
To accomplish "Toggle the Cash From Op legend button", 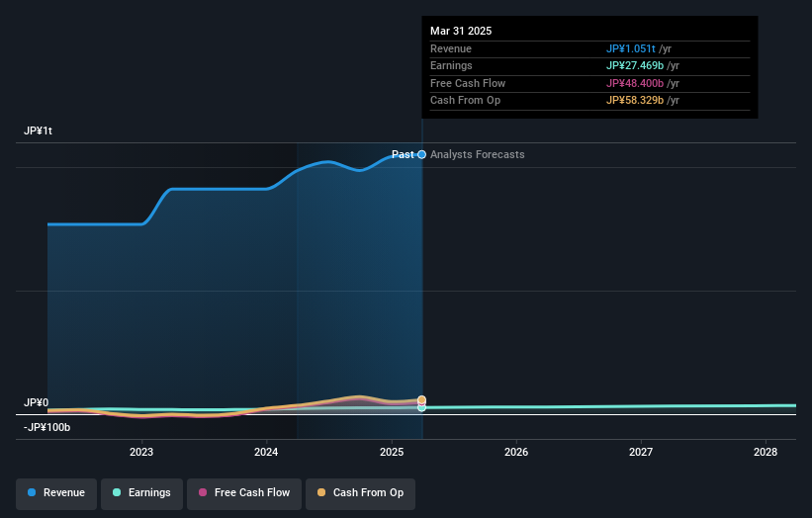I will 360,493.
